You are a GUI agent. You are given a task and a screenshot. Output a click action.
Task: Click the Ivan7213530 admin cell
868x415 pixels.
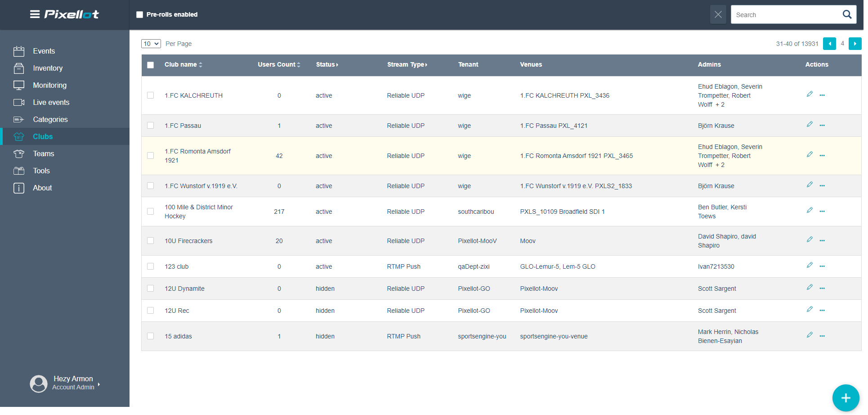click(x=716, y=266)
